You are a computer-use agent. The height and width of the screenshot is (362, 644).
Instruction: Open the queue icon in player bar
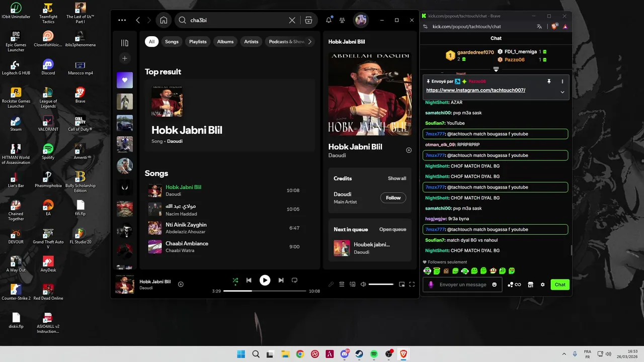342,285
